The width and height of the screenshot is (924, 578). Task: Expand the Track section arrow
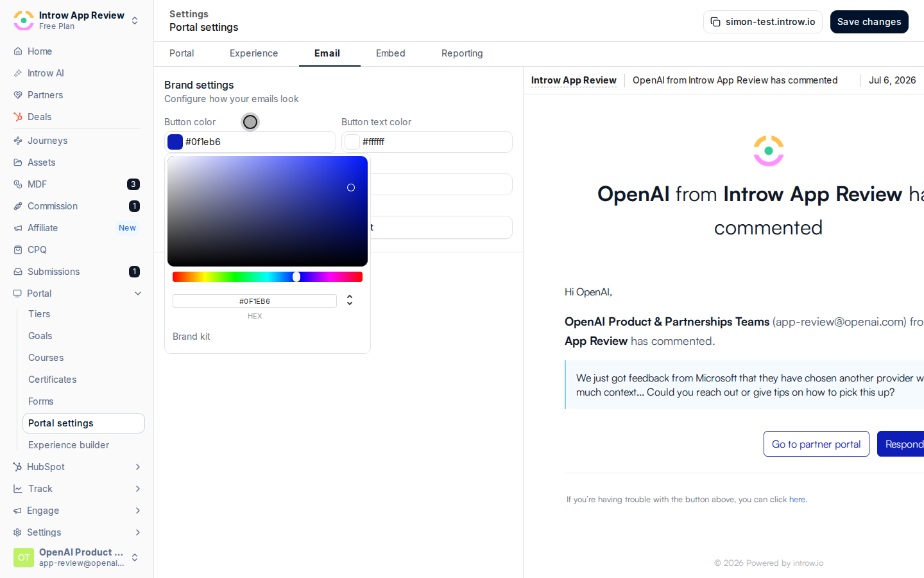138,489
